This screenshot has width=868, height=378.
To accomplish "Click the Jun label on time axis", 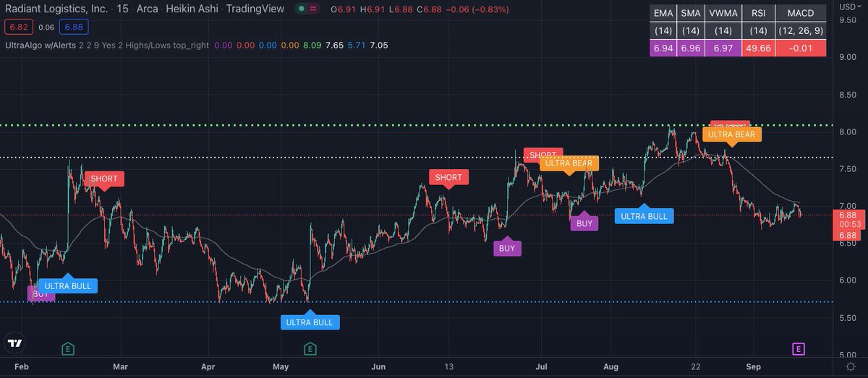I will 378,367.
